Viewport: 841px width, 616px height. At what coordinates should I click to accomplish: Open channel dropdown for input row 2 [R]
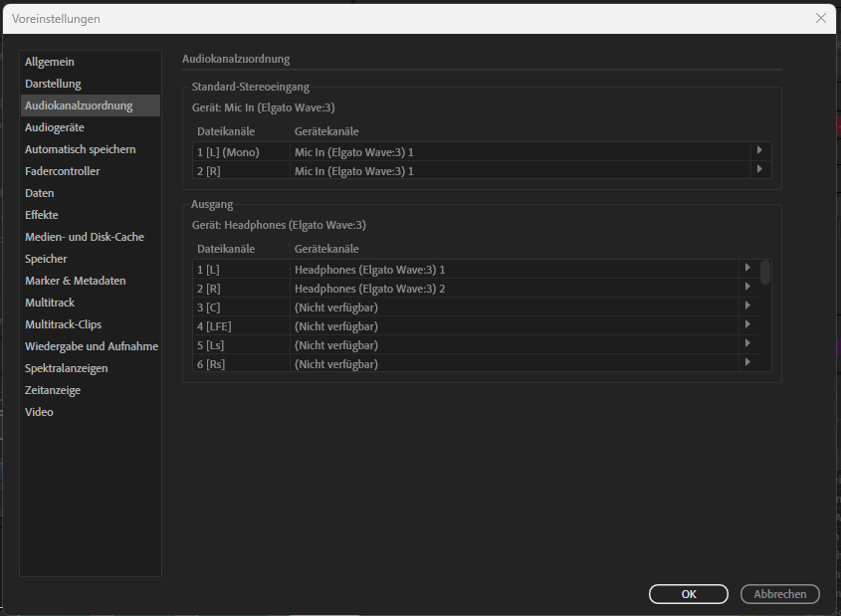point(758,170)
